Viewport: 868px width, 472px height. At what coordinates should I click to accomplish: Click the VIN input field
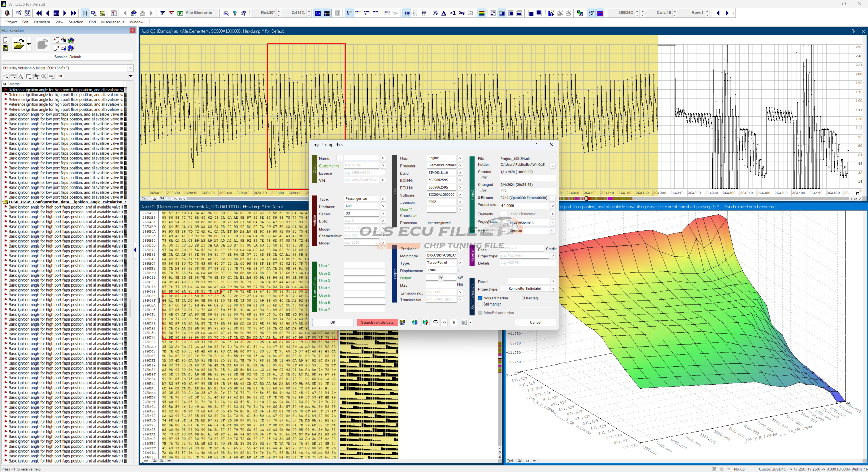point(361,180)
